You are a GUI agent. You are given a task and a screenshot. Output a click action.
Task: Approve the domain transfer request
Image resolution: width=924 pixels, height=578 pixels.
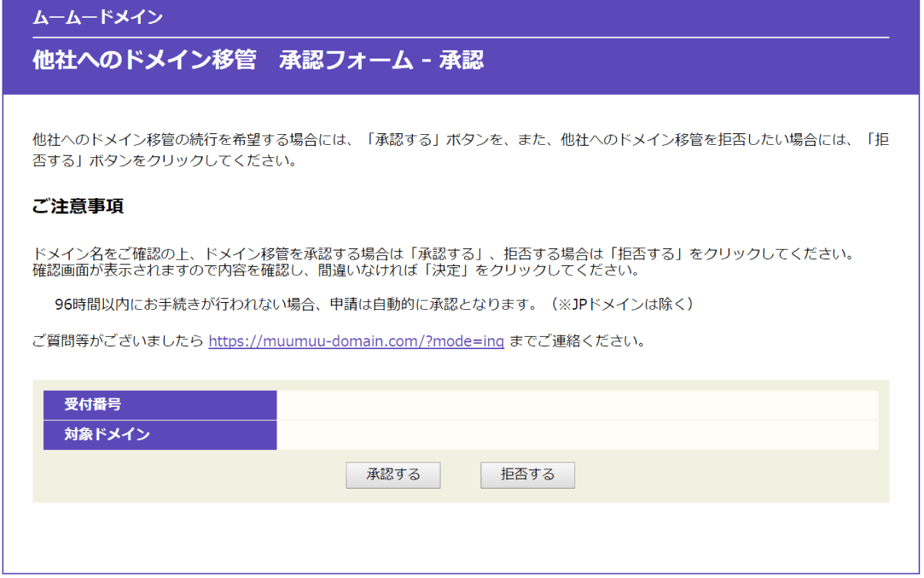coord(393,475)
